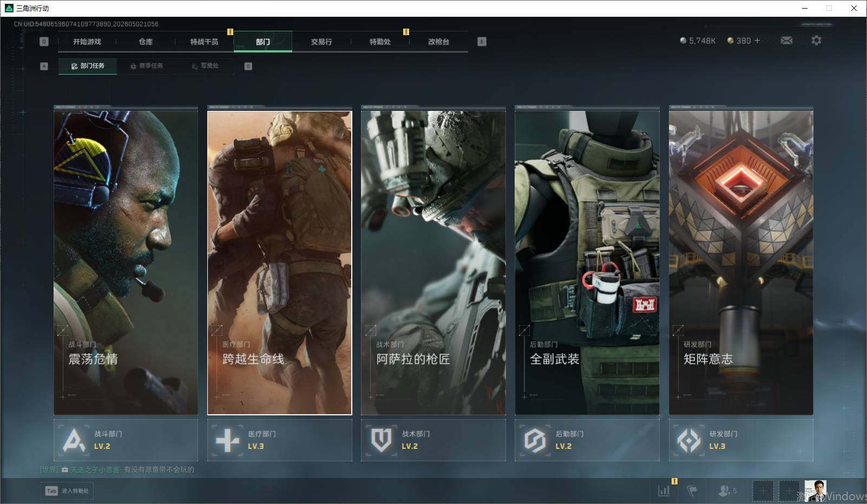This screenshot has width=867, height=504.
Task: Click the 军需处 icon
Action: point(195,66)
